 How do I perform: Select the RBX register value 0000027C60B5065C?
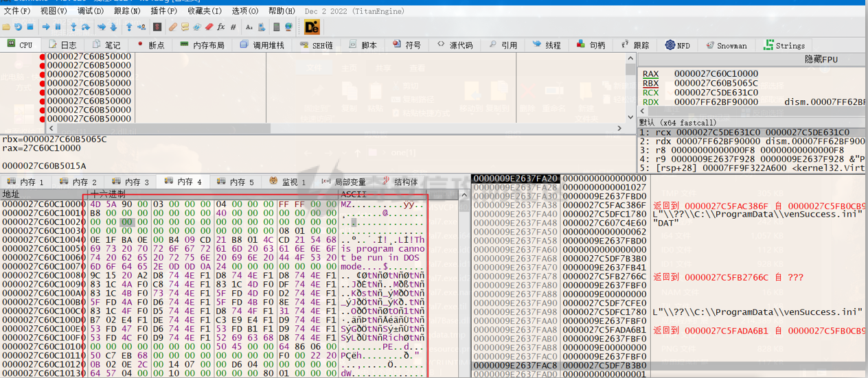click(716, 83)
